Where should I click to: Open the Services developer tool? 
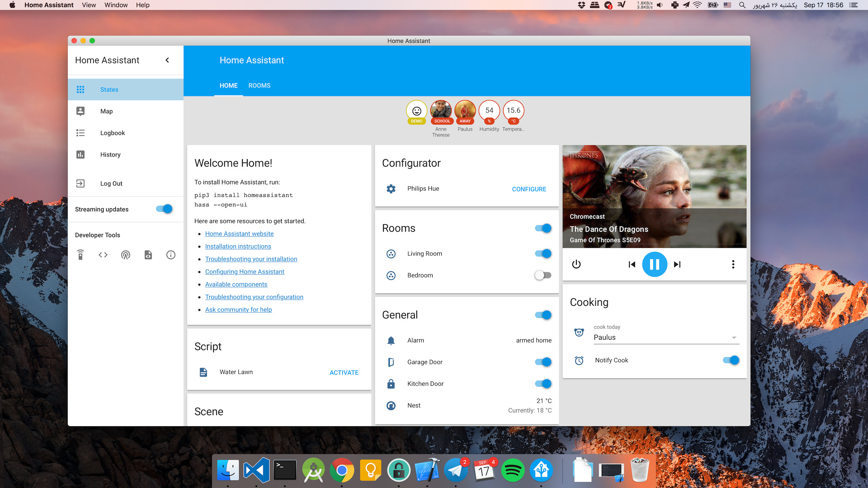click(x=80, y=255)
